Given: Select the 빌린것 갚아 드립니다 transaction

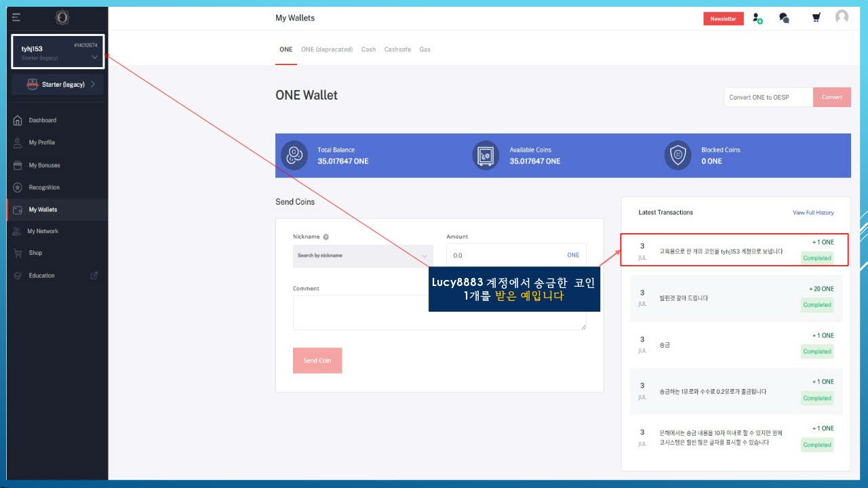Looking at the screenshot, I should click(736, 298).
